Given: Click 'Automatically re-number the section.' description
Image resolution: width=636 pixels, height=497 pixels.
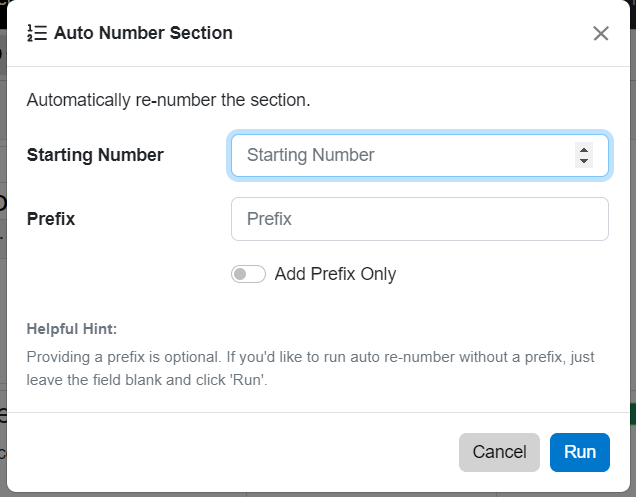Looking at the screenshot, I should pyautogui.click(x=168, y=100).
